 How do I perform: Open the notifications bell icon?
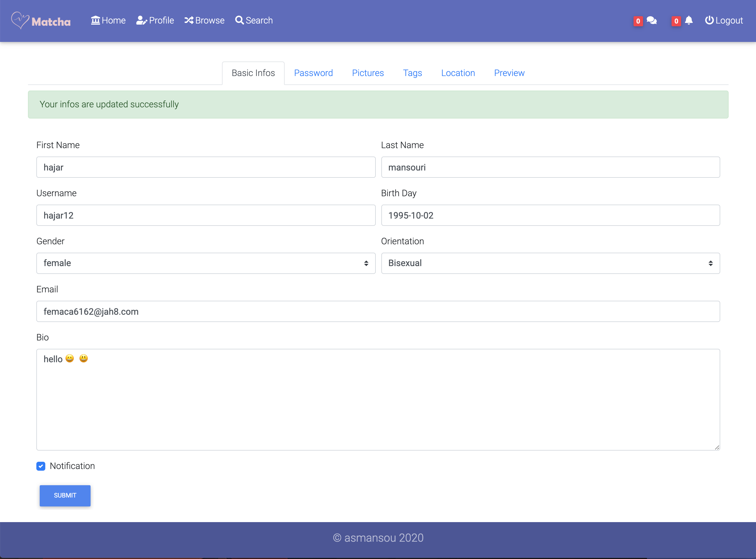689,21
